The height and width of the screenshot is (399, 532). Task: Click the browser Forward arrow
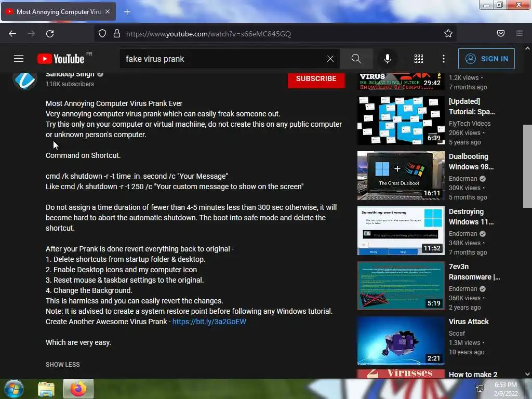[x=31, y=34]
